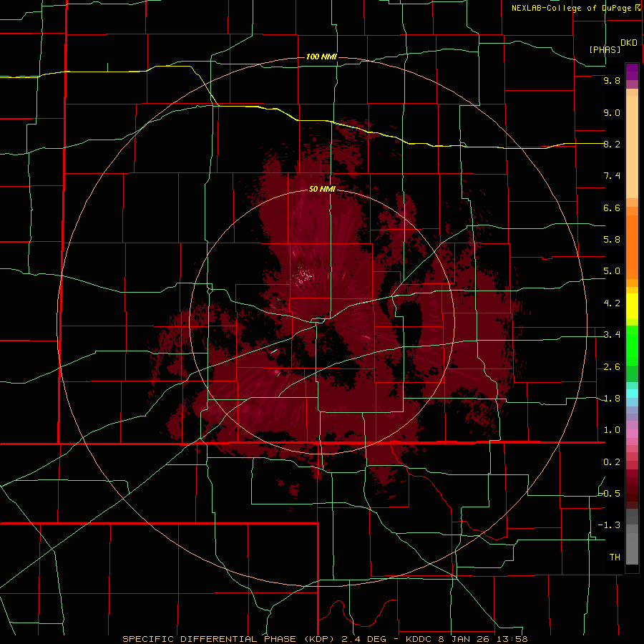Click the 9.8 color scale value
The image size is (644, 644).
tap(612, 80)
